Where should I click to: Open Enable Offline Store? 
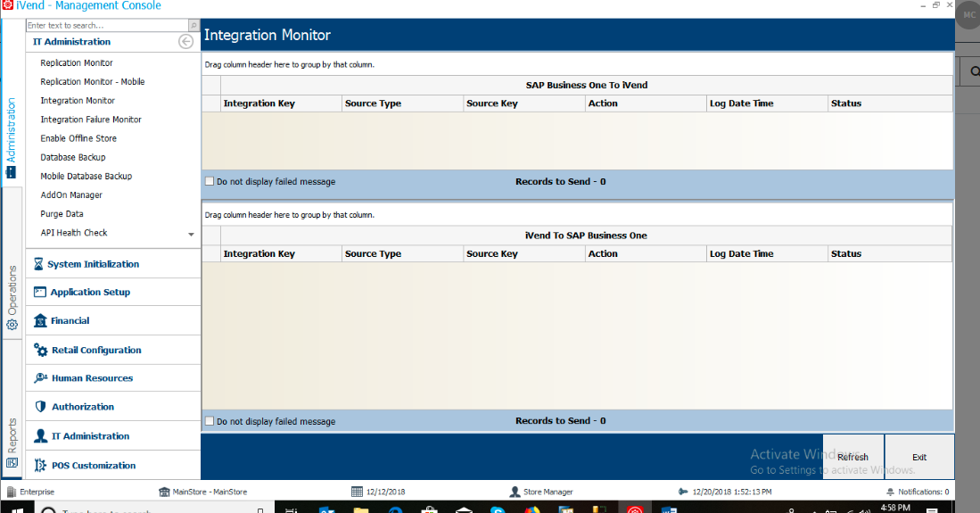pos(78,138)
